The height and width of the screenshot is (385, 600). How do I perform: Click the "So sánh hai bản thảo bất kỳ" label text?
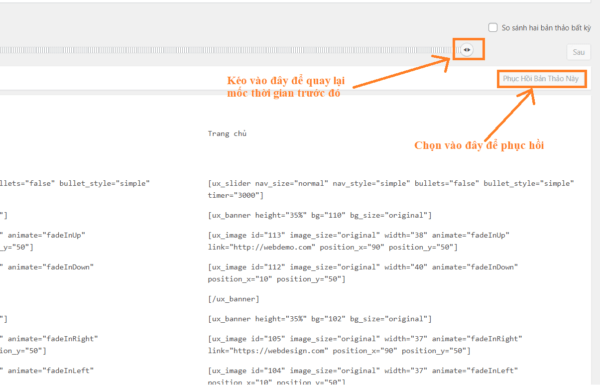click(546, 28)
